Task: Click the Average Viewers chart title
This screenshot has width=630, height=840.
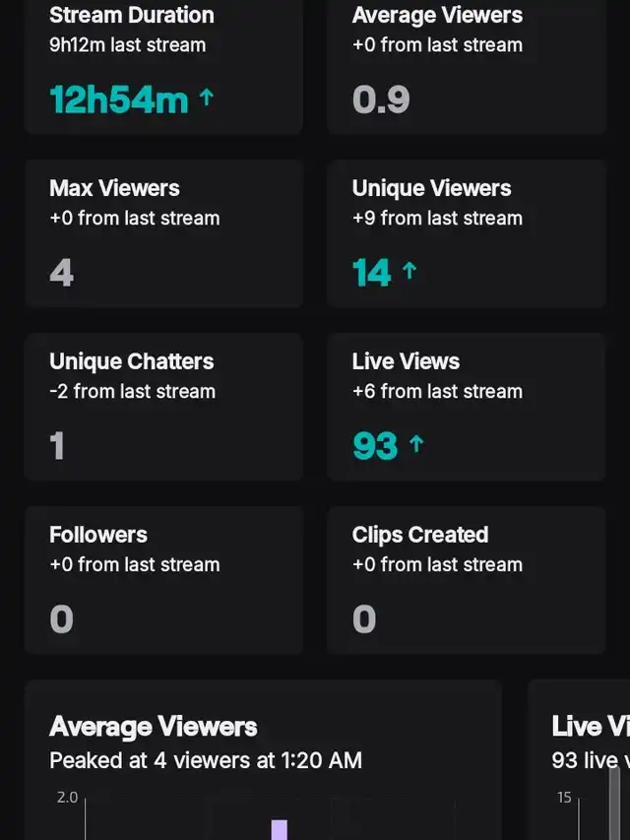Action: pyautogui.click(x=154, y=727)
